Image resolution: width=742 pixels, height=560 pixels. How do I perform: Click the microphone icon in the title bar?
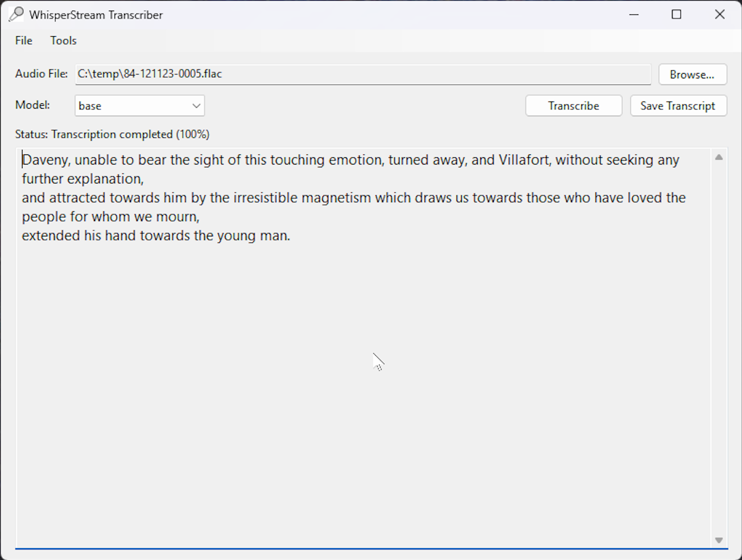click(x=15, y=14)
